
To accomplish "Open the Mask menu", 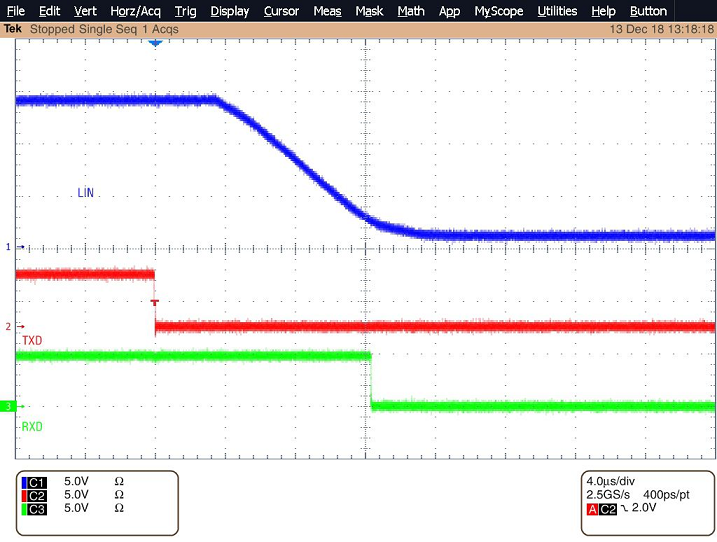I will pyautogui.click(x=369, y=11).
